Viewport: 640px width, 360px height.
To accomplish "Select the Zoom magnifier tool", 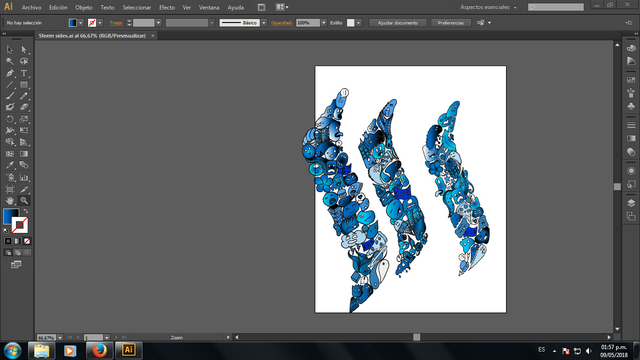I will pyautogui.click(x=24, y=200).
